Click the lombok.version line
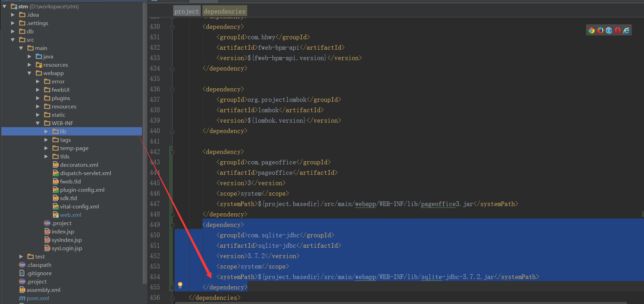 278,121
